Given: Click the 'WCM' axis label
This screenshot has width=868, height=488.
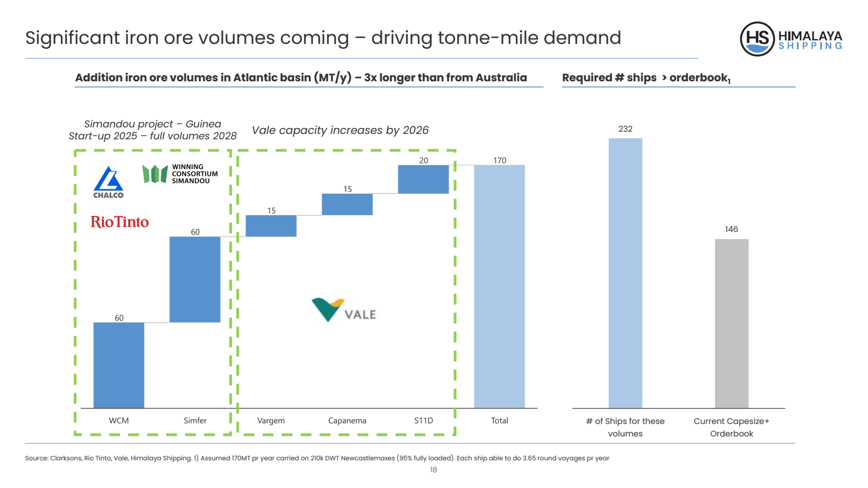Looking at the screenshot, I should [119, 421].
